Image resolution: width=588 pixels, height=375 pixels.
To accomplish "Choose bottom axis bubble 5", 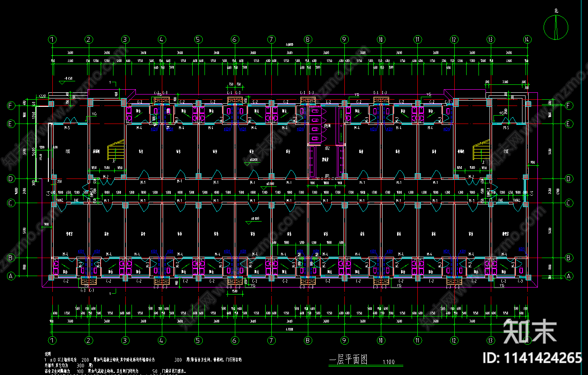I will (x=198, y=340).
